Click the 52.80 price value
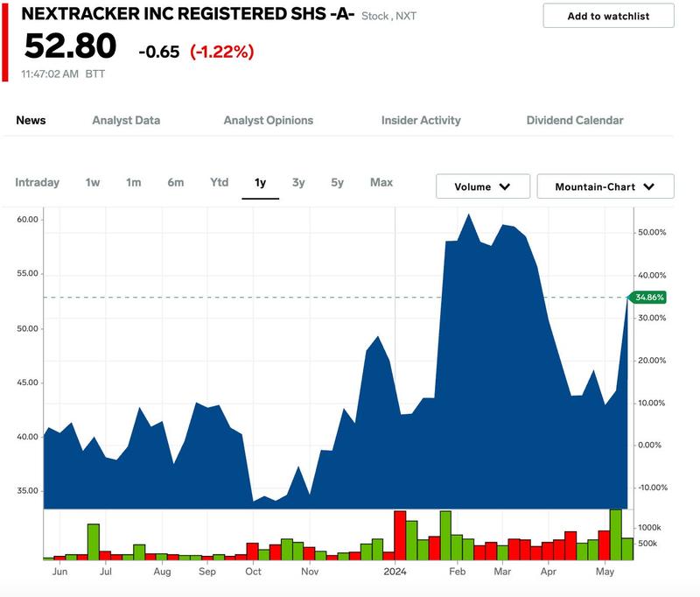The image size is (700, 597). point(71,46)
